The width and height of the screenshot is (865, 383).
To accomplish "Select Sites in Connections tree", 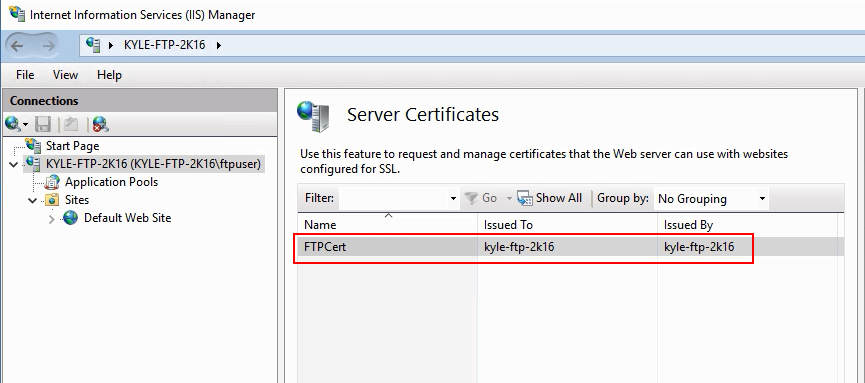I will pyautogui.click(x=77, y=200).
